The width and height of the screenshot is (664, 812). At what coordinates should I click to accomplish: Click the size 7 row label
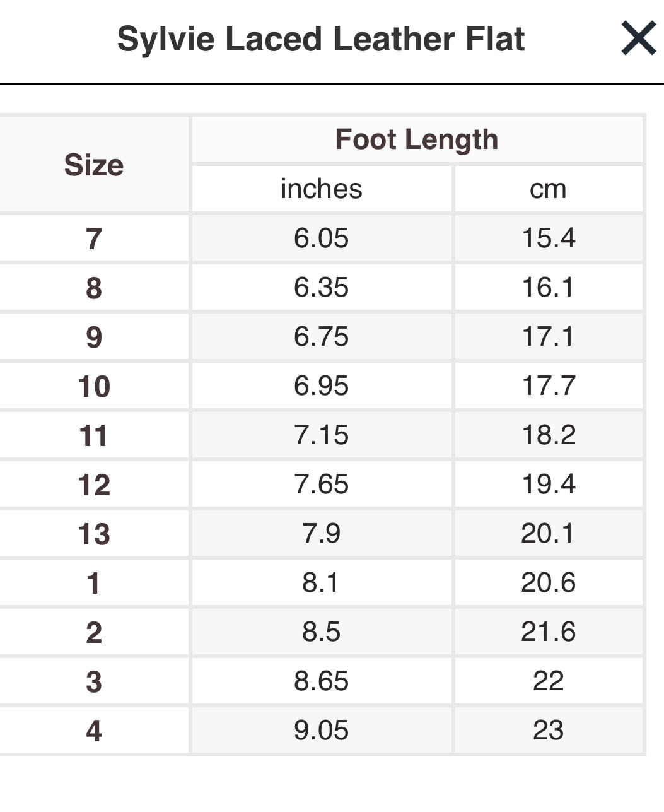tap(94, 238)
